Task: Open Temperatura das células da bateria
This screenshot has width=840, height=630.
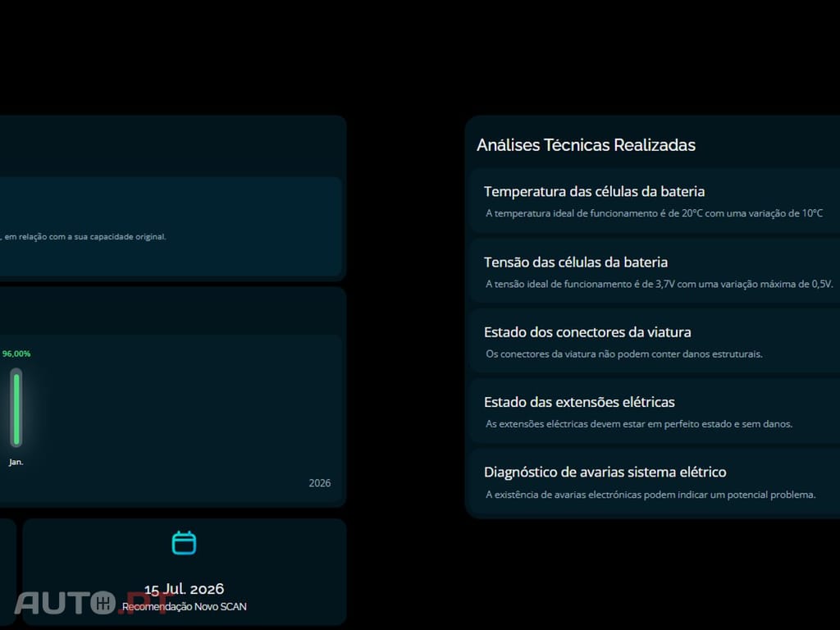Action: [594, 192]
